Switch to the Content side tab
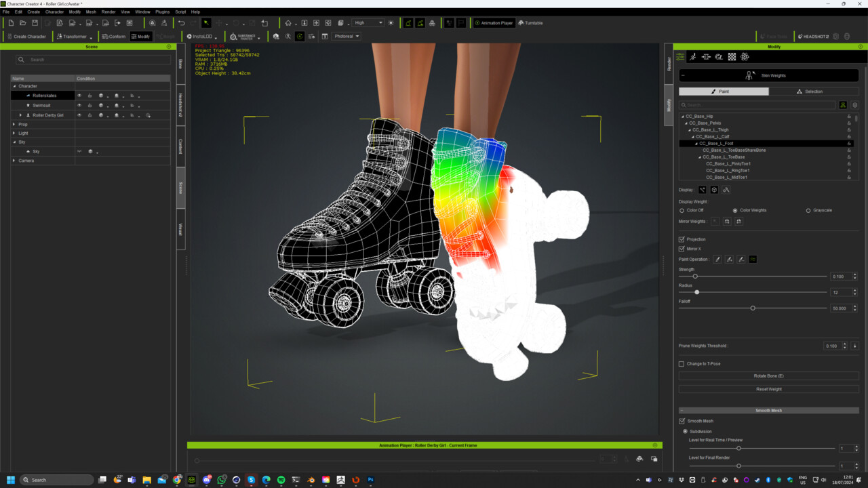 point(180,146)
